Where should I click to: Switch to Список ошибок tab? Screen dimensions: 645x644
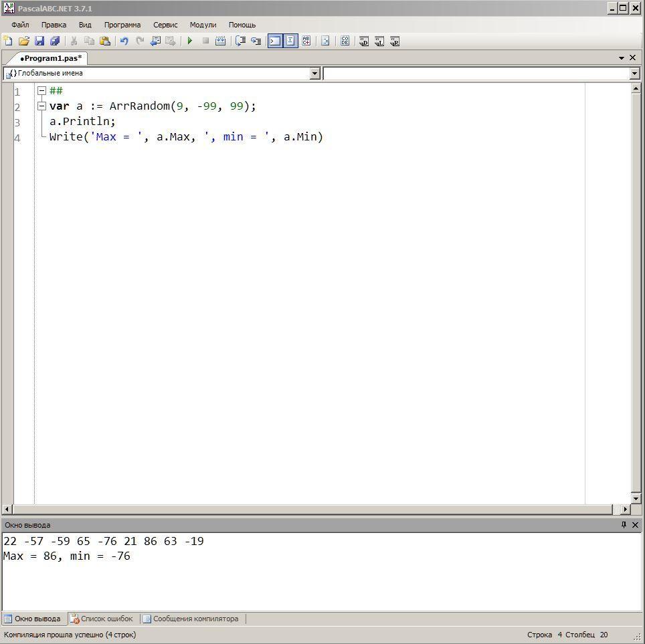pyautogui.click(x=102, y=619)
